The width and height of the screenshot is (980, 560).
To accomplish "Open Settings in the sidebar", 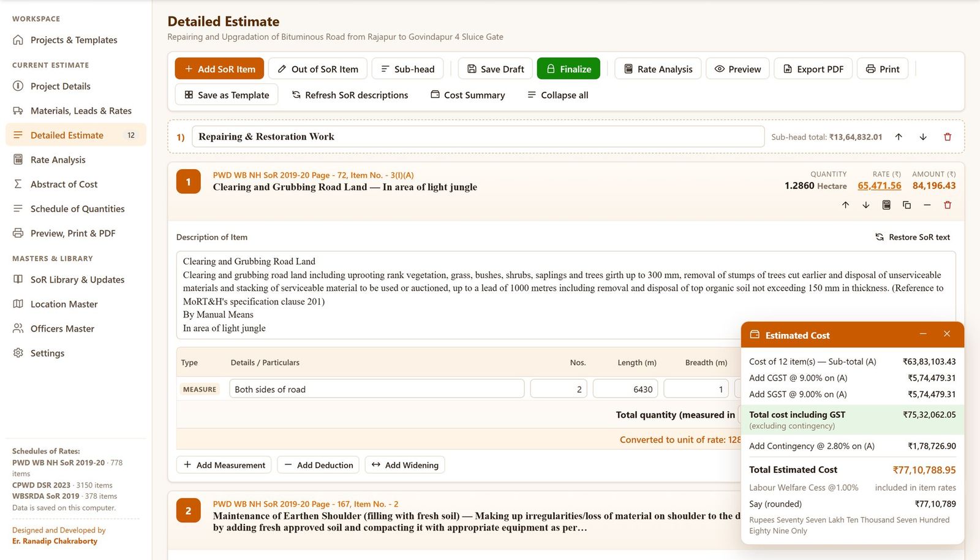I will tap(76, 354).
